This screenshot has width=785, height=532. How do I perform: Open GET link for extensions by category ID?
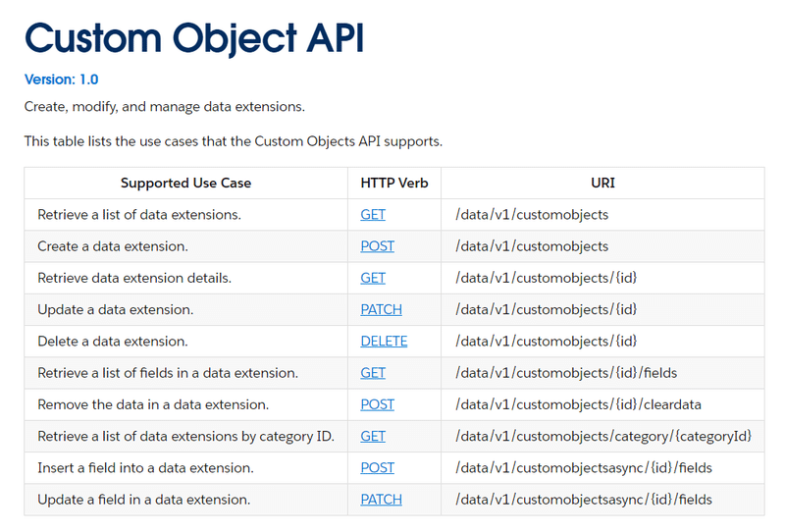(373, 436)
